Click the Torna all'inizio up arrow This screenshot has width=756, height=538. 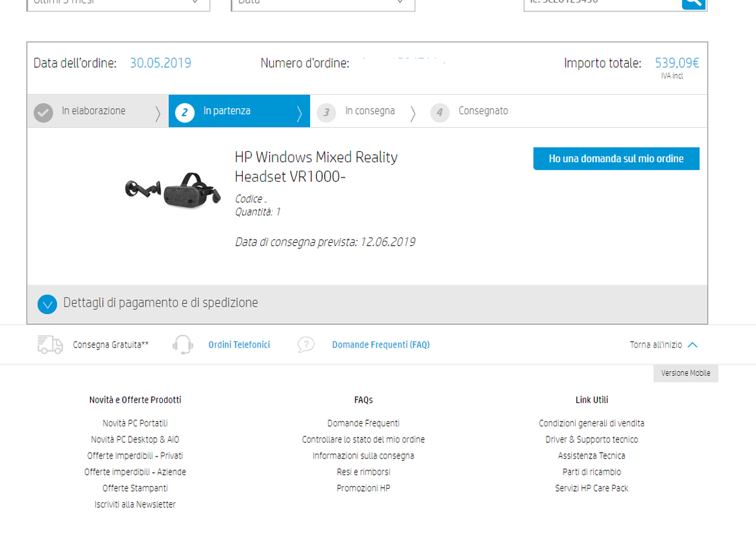[693, 345]
